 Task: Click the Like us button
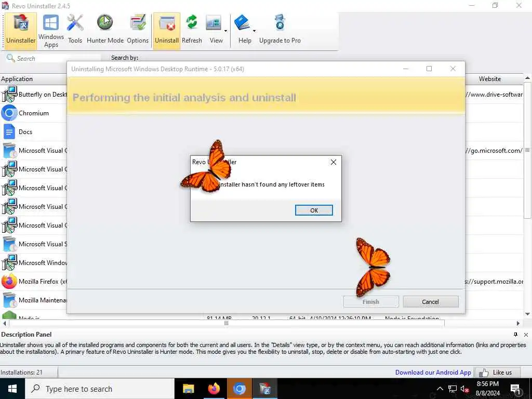click(498, 372)
